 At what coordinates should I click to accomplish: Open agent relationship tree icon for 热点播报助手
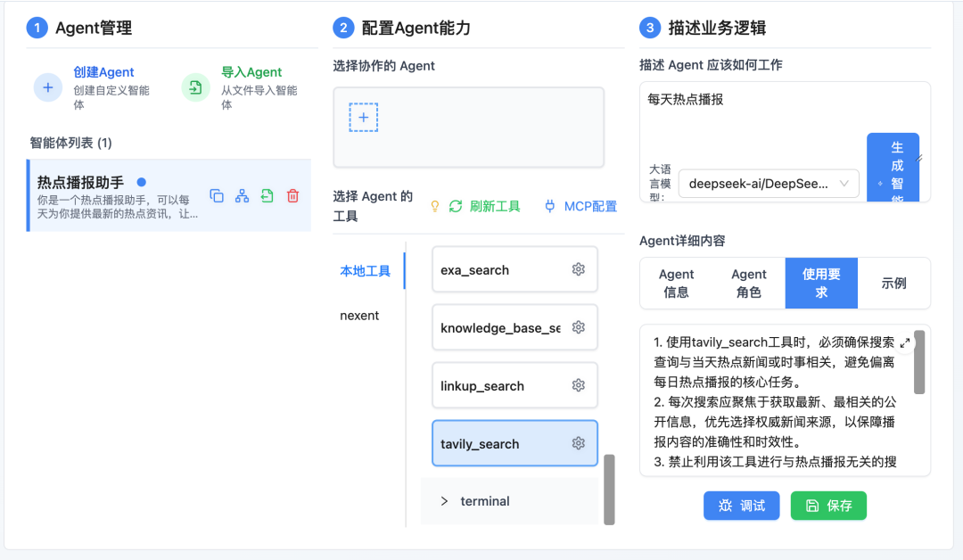(242, 196)
